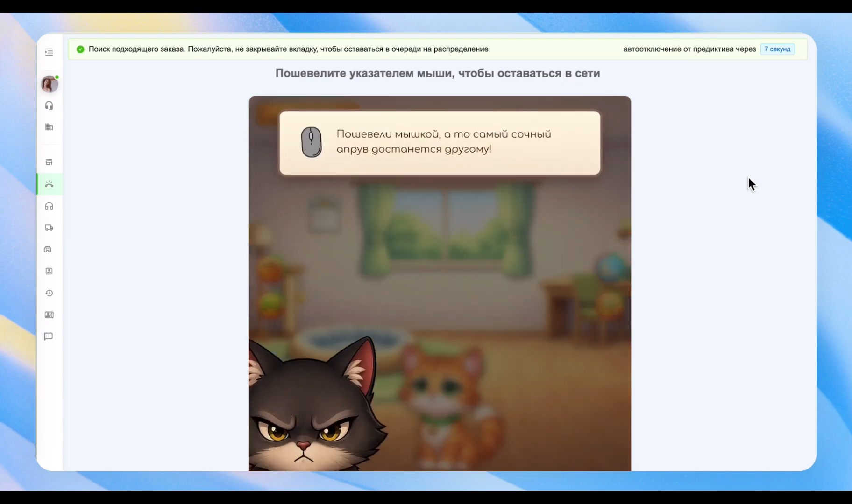Click the '7 секунд' countdown badge
The image size is (852, 504).
coord(777,49)
